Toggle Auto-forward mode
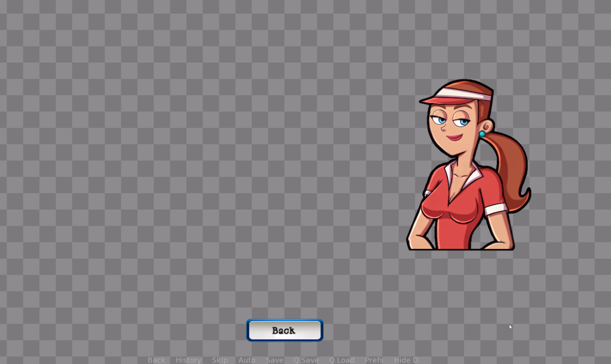 click(x=247, y=360)
